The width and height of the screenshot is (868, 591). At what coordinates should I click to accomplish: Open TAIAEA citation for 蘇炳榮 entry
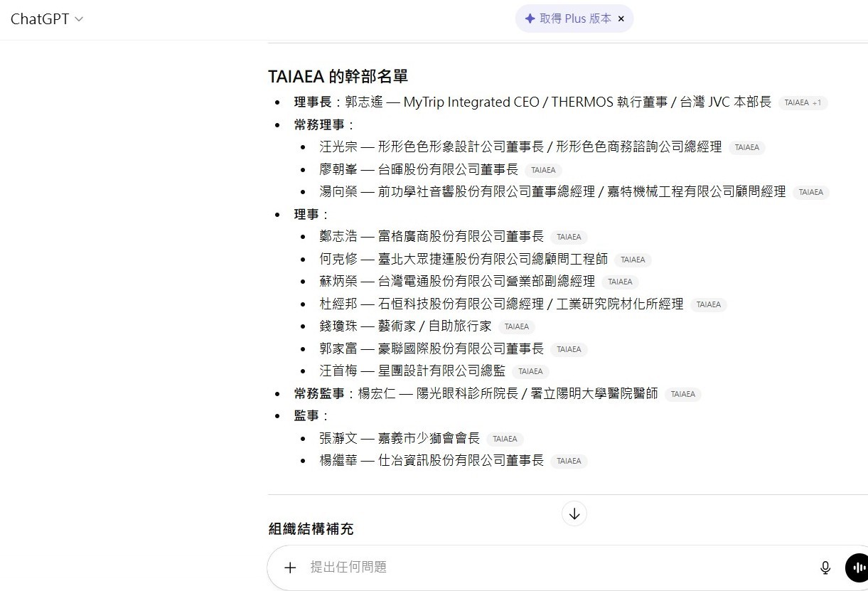tap(620, 282)
